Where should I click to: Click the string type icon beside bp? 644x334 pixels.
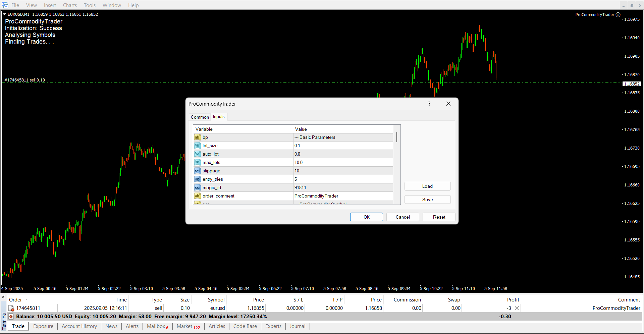tap(197, 137)
